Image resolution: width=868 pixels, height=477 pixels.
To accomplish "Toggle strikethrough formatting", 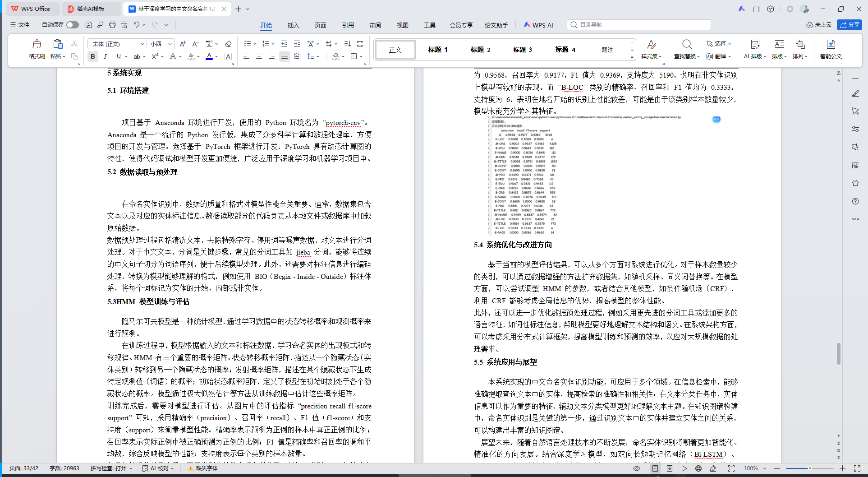I will (x=137, y=56).
